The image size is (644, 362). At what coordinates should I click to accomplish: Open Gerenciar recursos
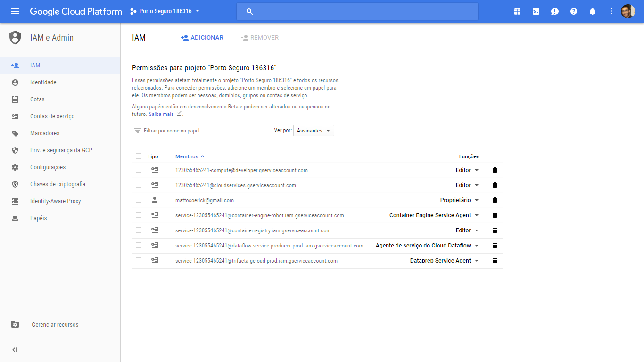(60, 325)
